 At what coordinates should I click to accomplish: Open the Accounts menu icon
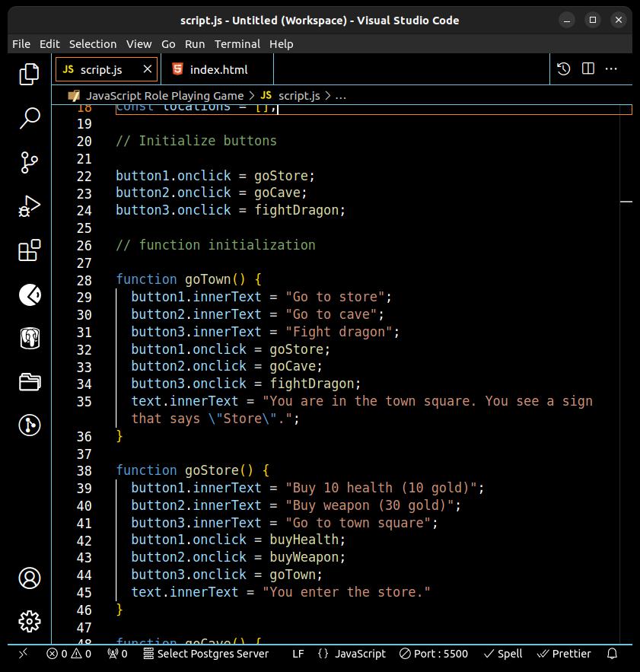[29, 578]
